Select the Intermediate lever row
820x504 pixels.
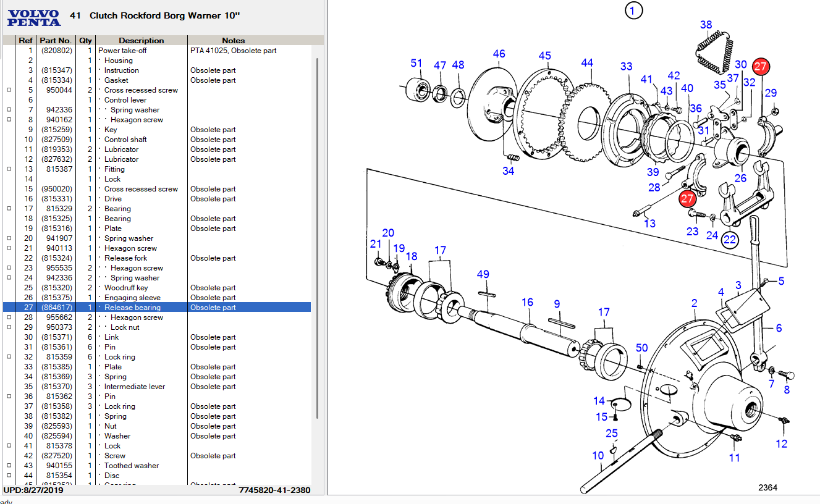pyautogui.click(x=157, y=387)
